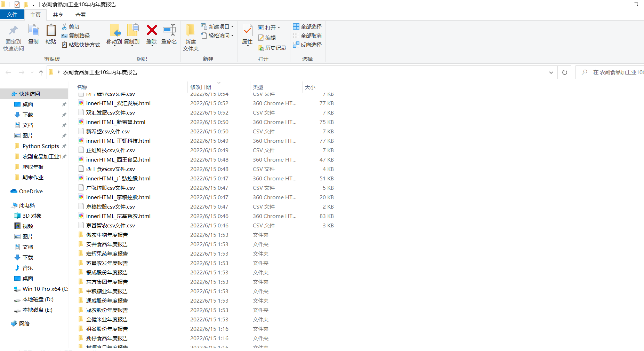The height and width of the screenshot is (351, 644).
Task: Select file 京基智农csv文件.csv
Action: coord(111,225)
